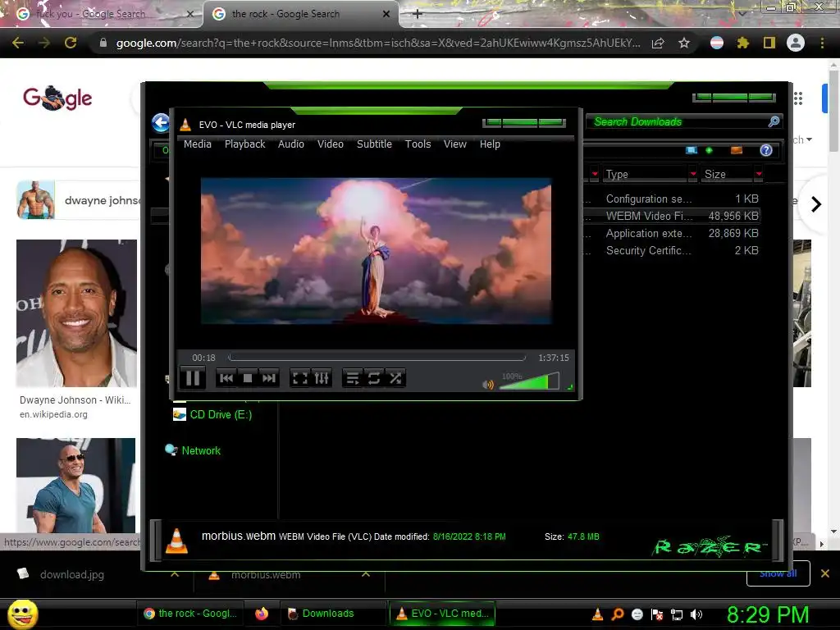Open the VLC Audio menu
Viewport: 840px width, 630px height.
(x=291, y=144)
